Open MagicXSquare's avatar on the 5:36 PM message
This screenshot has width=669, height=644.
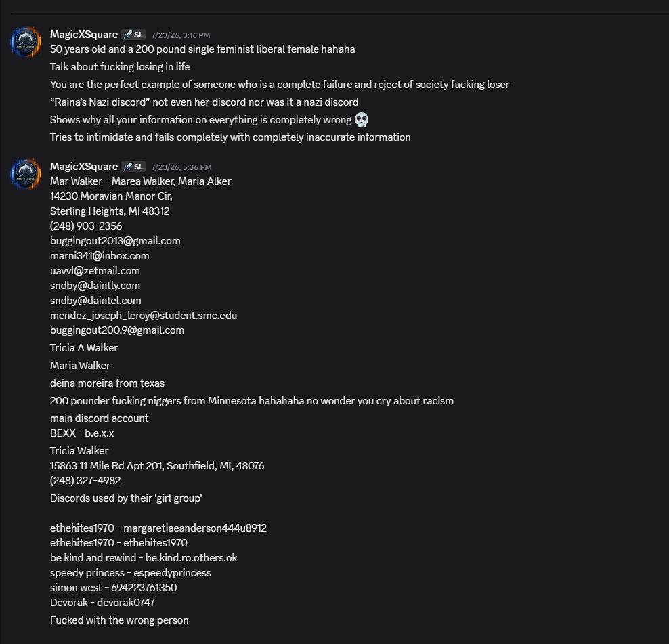tap(25, 173)
